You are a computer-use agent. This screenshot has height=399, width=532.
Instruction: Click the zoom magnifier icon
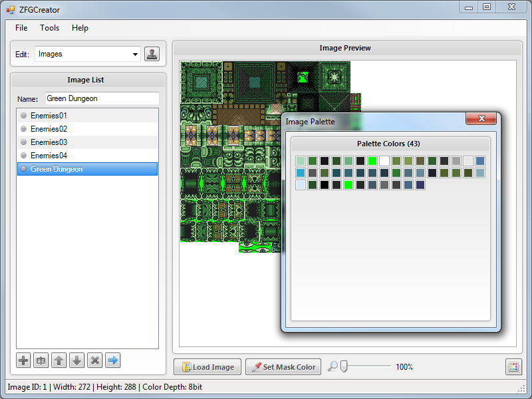coord(333,366)
